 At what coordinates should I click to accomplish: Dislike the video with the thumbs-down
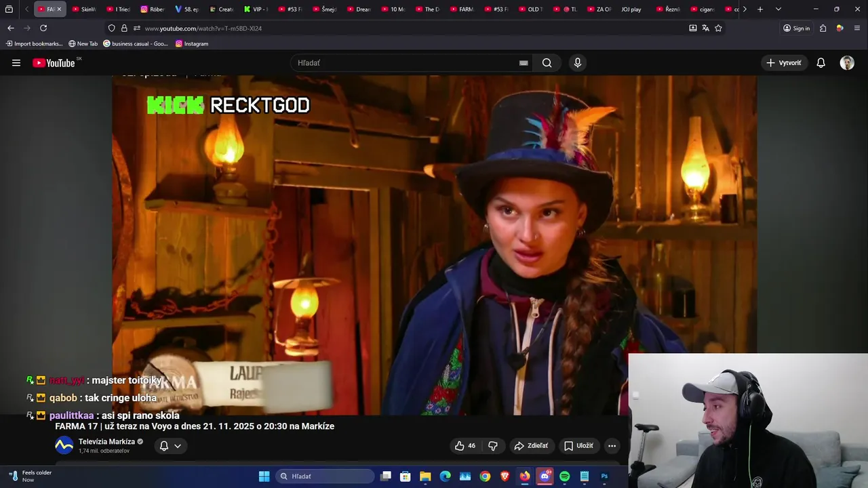493,446
